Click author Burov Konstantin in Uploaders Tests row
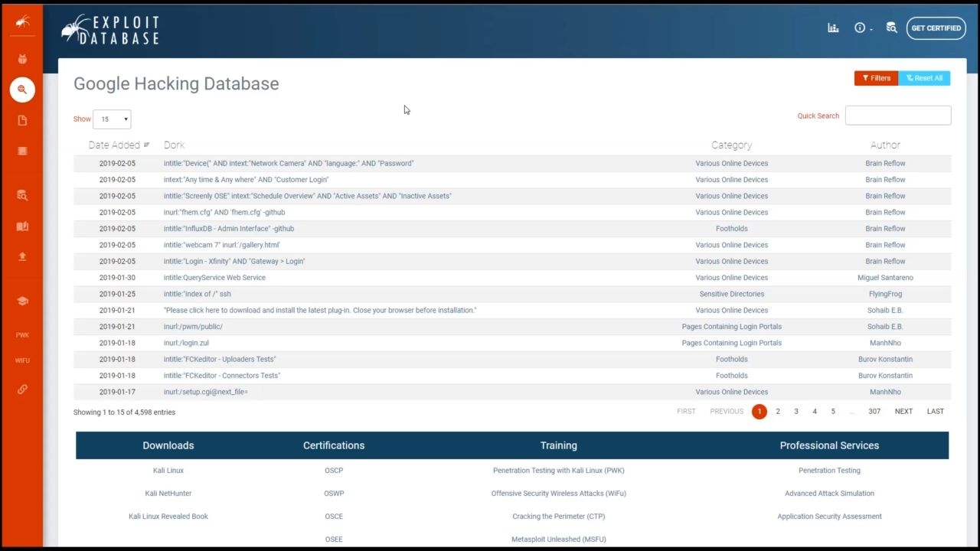The image size is (980, 551). point(885,359)
